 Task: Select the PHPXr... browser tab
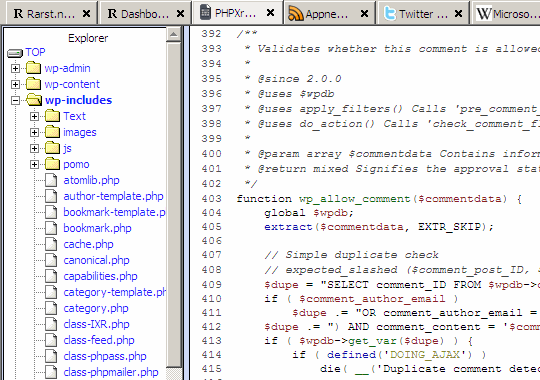coord(237,13)
